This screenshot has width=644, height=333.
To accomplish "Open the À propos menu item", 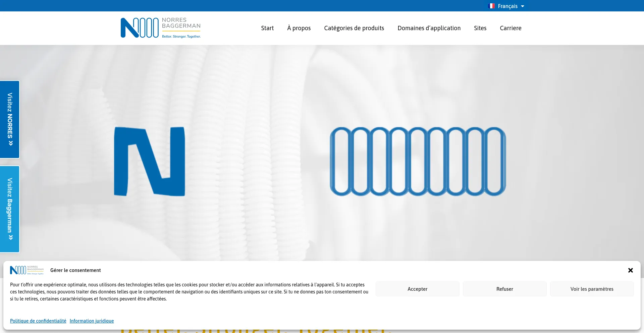I will coord(299,28).
